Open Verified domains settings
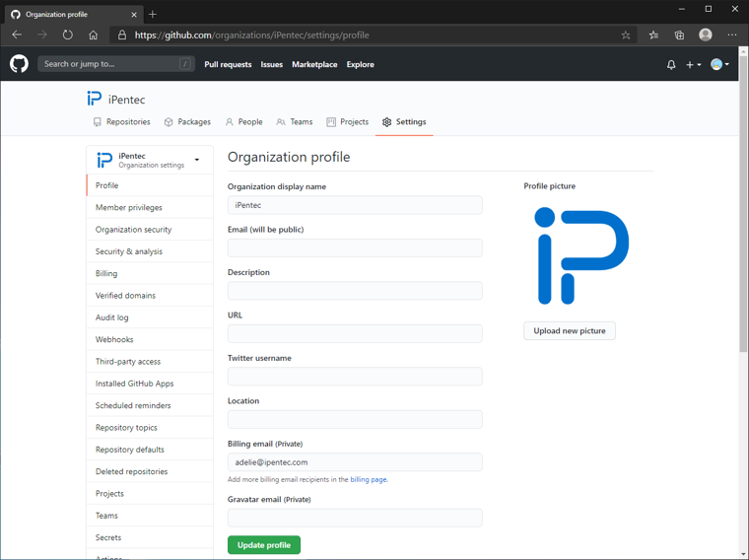The image size is (749, 560). [150, 296]
